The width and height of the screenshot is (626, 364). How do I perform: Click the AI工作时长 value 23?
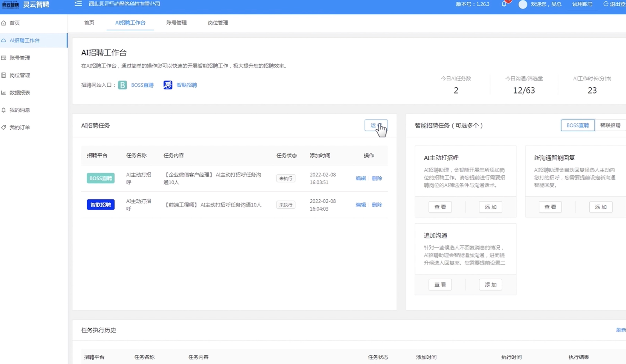coord(592,91)
